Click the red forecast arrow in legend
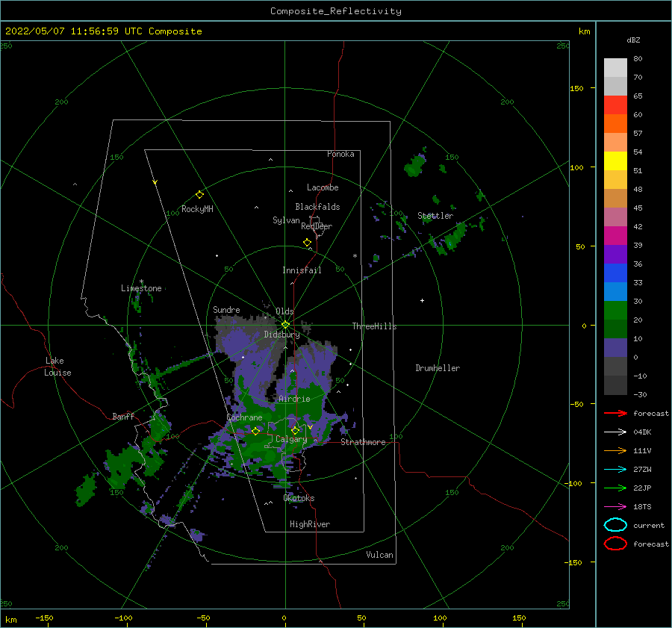This screenshot has height=628, width=672. [615, 413]
